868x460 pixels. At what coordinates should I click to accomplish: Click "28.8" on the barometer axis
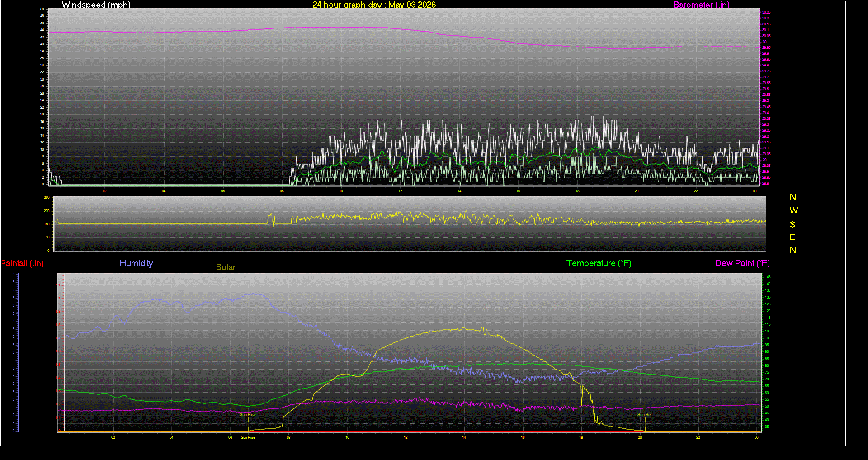coord(765,183)
